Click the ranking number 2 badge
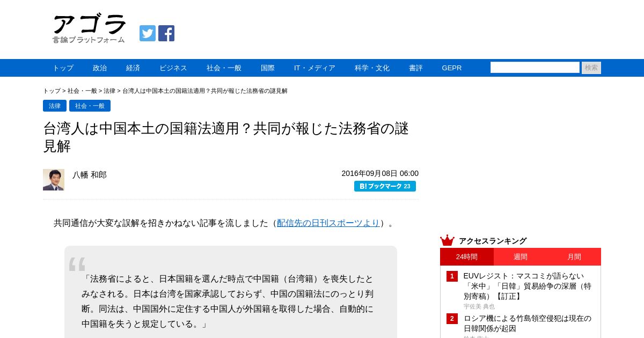 (x=452, y=319)
